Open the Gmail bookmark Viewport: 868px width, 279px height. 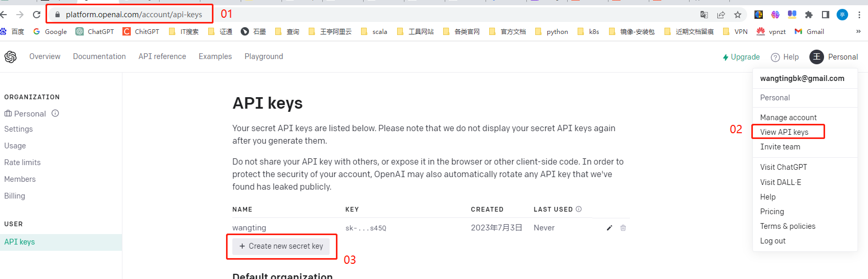tap(809, 31)
